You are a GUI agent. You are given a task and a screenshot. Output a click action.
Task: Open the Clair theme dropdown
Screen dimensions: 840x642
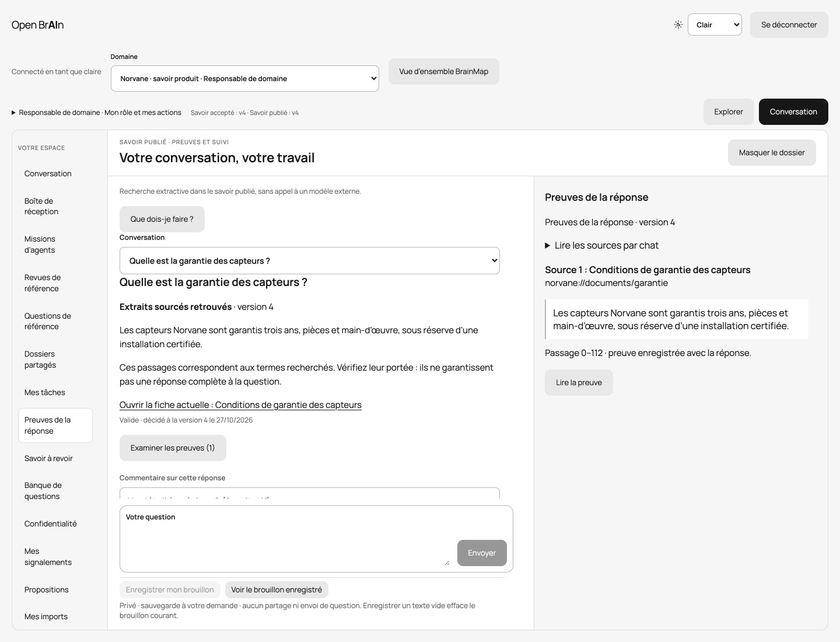pos(715,25)
